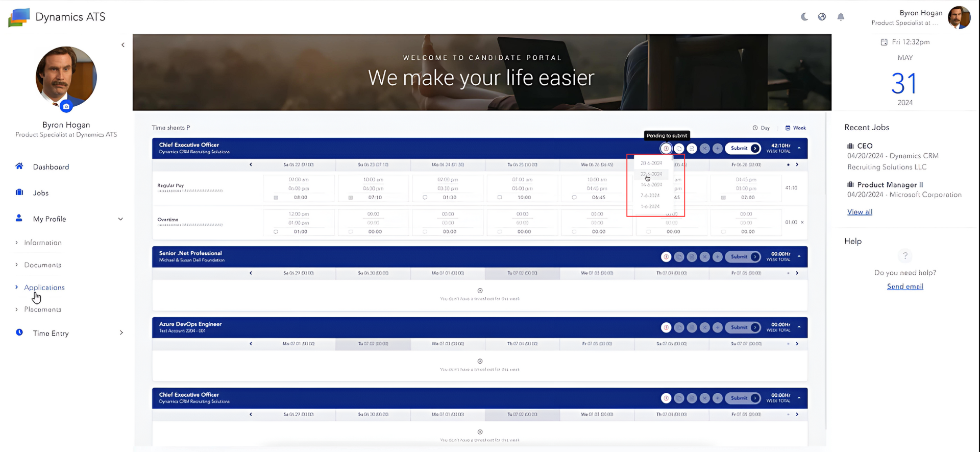Screen dimensions: 980x452
Task: Click the status icon on the bottom Chief Executive Officer header
Action: [666, 398]
